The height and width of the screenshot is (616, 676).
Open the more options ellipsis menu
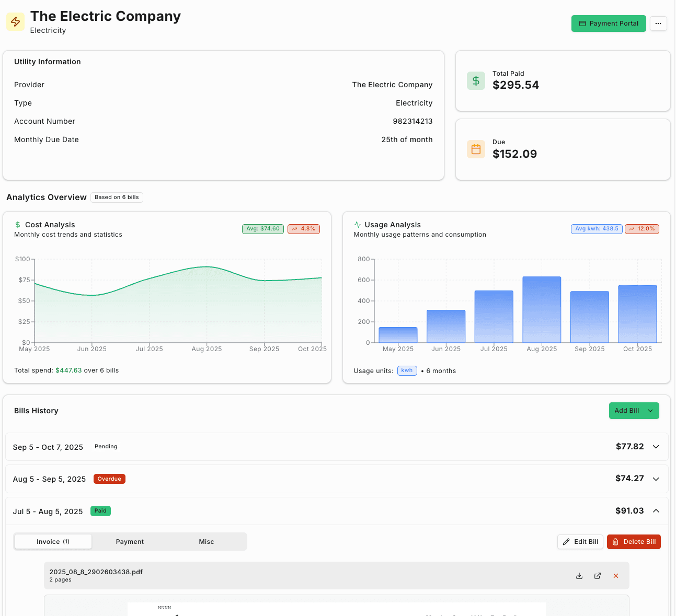click(658, 24)
